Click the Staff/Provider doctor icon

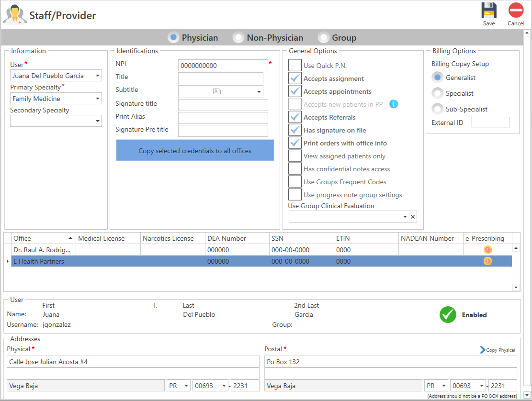(x=14, y=14)
